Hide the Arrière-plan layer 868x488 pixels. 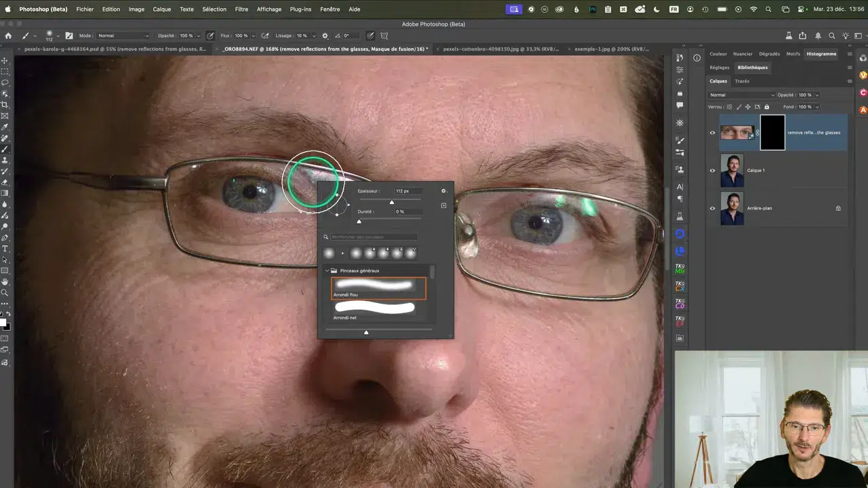712,209
